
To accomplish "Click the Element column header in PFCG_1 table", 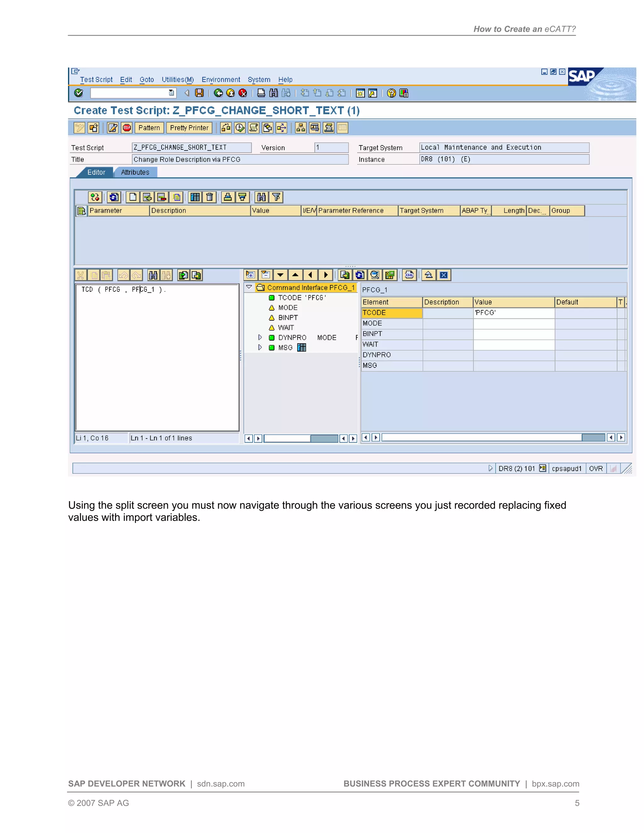I will pos(392,302).
